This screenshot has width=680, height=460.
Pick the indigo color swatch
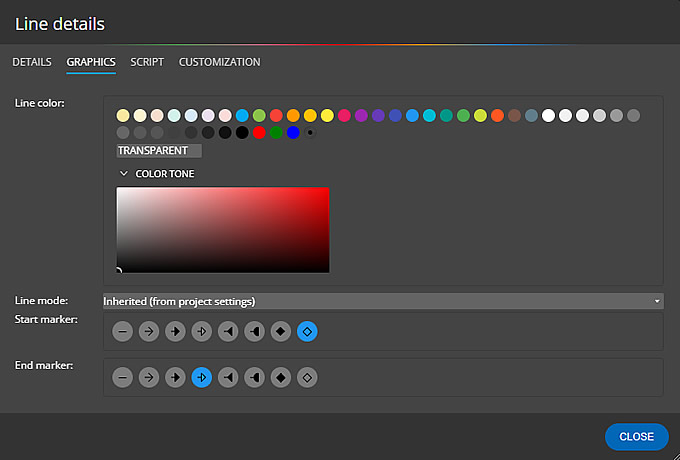click(395, 116)
